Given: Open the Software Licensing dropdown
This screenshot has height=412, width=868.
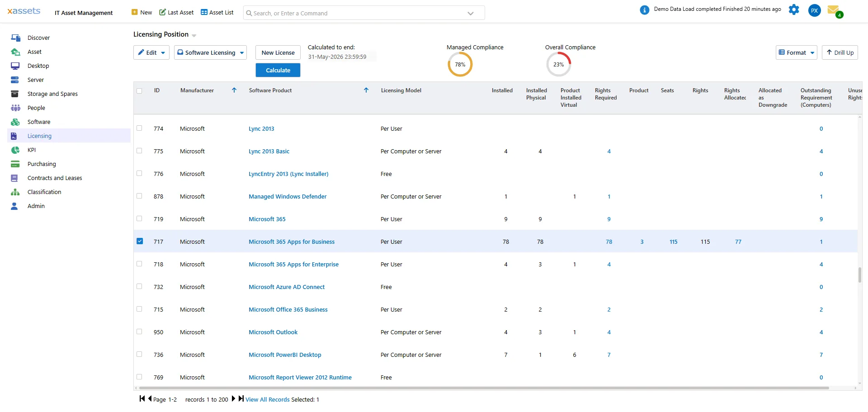Looking at the screenshot, I should pyautogui.click(x=210, y=52).
